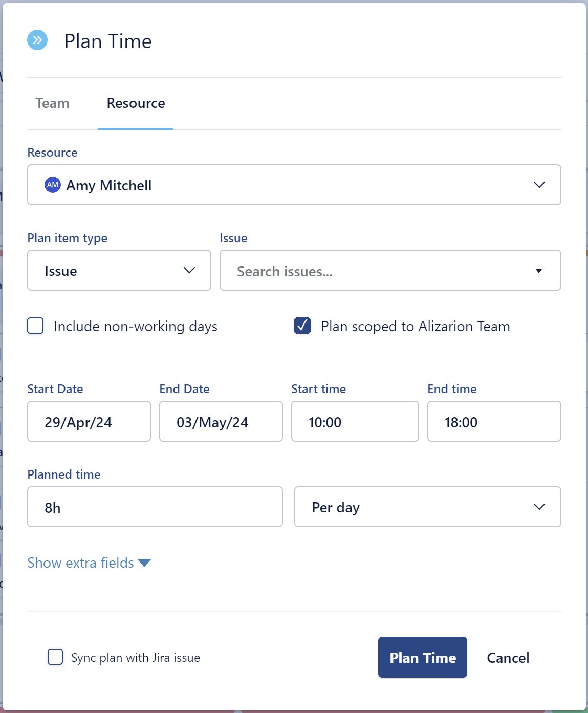The width and height of the screenshot is (588, 713).
Task: Enable Include non-working days
Action: click(x=35, y=326)
